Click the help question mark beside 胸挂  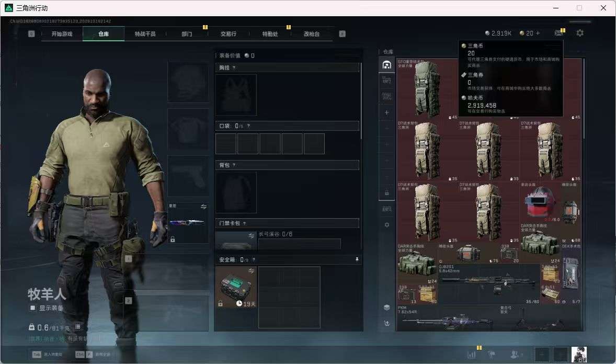click(234, 67)
